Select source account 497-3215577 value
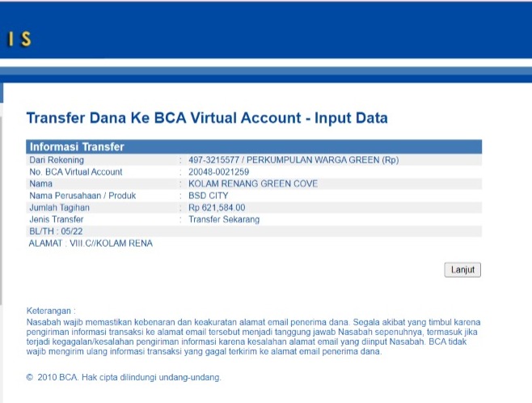The width and height of the screenshot is (532, 403). coord(293,160)
